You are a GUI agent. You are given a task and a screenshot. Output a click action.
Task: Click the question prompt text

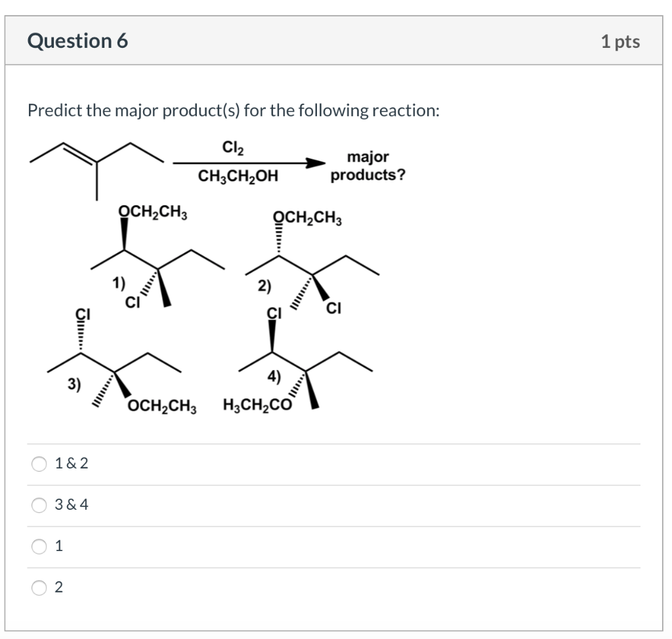pyautogui.click(x=233, y=110)
